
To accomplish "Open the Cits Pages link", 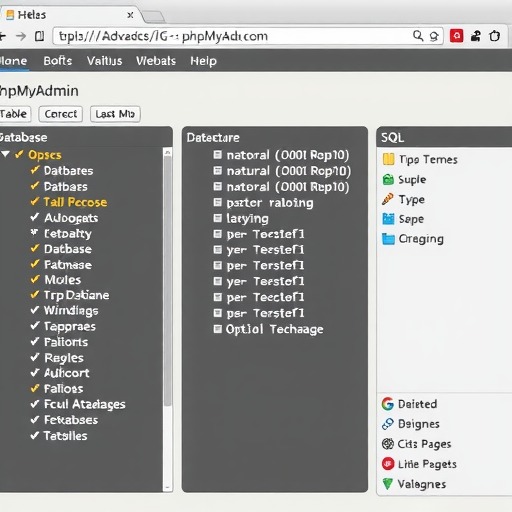I will point(424,444).
